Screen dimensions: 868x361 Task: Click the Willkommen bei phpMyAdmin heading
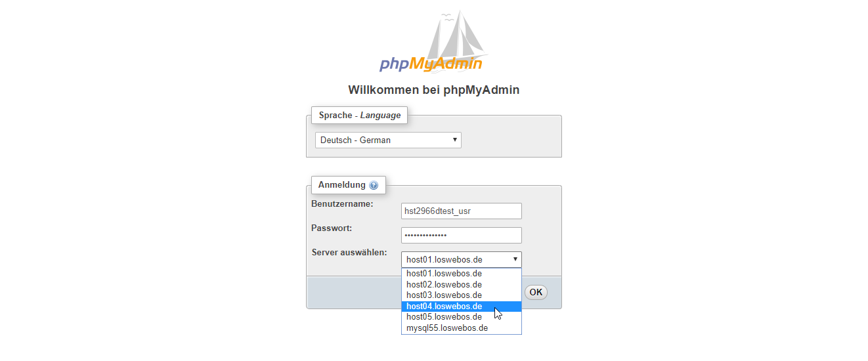click(x=433, y=90)
